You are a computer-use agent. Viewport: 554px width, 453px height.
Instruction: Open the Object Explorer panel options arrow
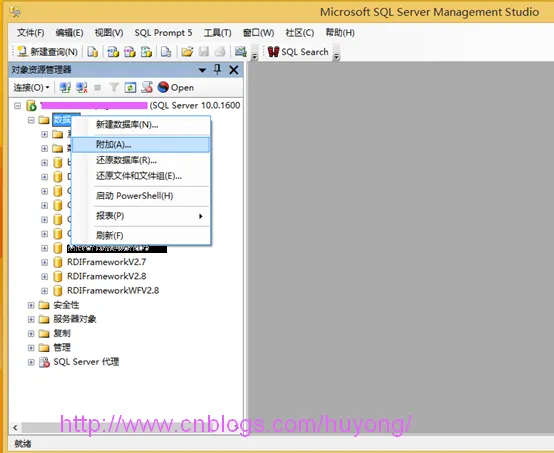202,70
